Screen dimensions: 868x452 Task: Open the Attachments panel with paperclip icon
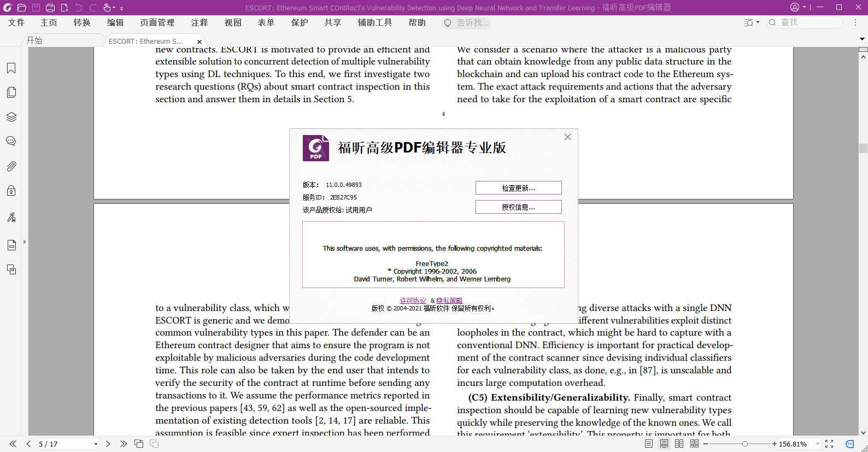click(11, 166)
